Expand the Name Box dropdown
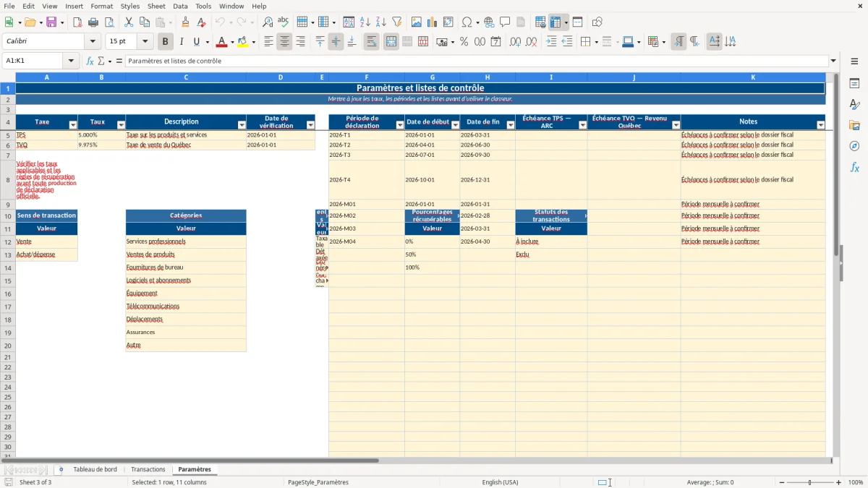 click(71, 61)
